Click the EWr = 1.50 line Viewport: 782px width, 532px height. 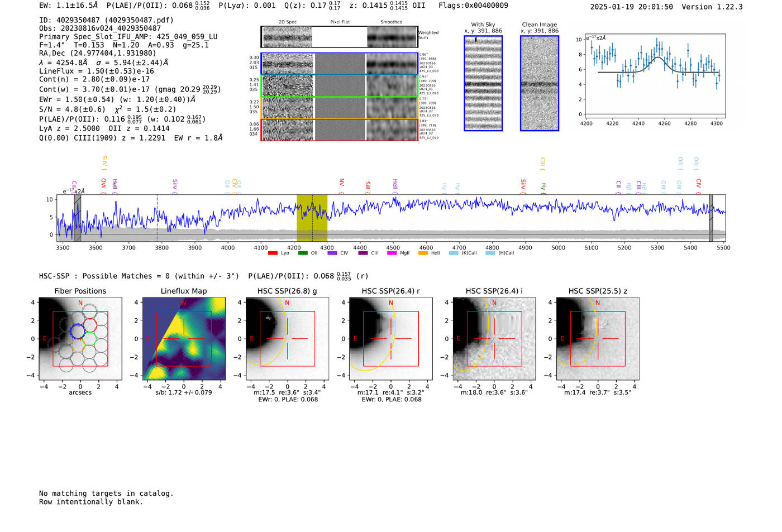click(x=117, y=99)
